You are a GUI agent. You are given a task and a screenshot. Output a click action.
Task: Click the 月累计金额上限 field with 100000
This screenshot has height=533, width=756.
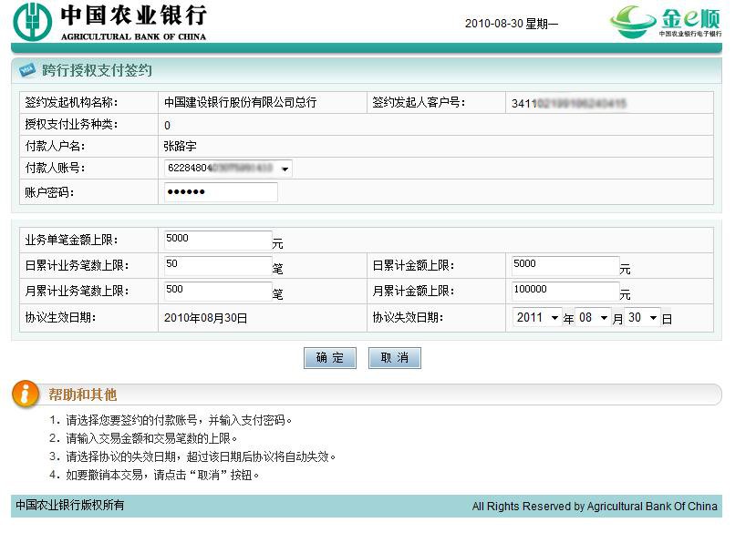pos(565,291)
